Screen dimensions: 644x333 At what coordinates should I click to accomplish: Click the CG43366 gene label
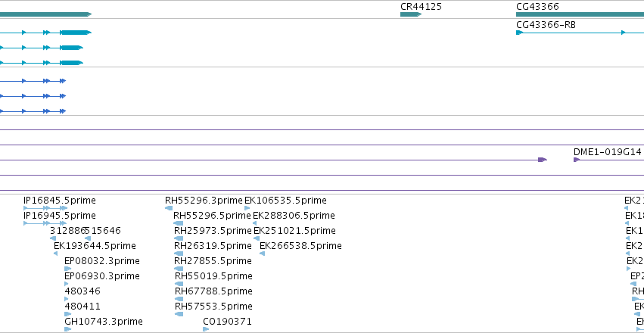point(537,7)
